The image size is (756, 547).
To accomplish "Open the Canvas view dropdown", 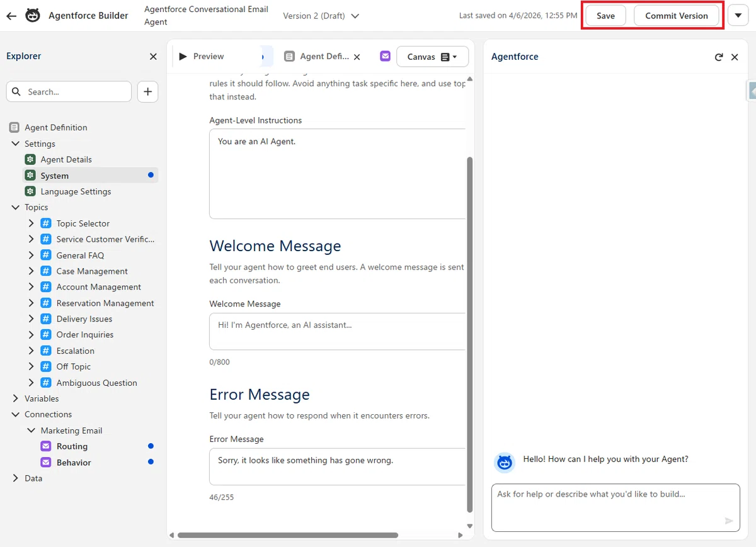I will pos(432,57).
